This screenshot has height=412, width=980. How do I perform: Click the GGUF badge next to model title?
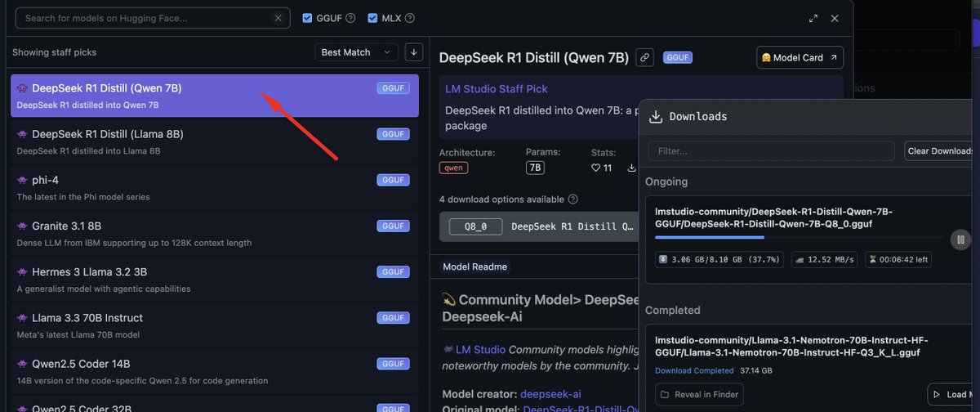pyautogui.click(x=678, y=58)
